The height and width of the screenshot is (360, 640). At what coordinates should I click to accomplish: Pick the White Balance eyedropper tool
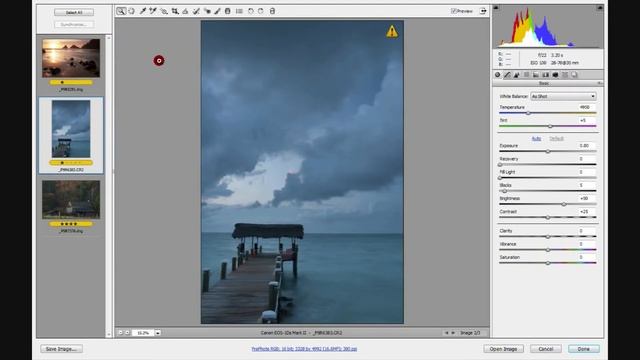(142, 11)
